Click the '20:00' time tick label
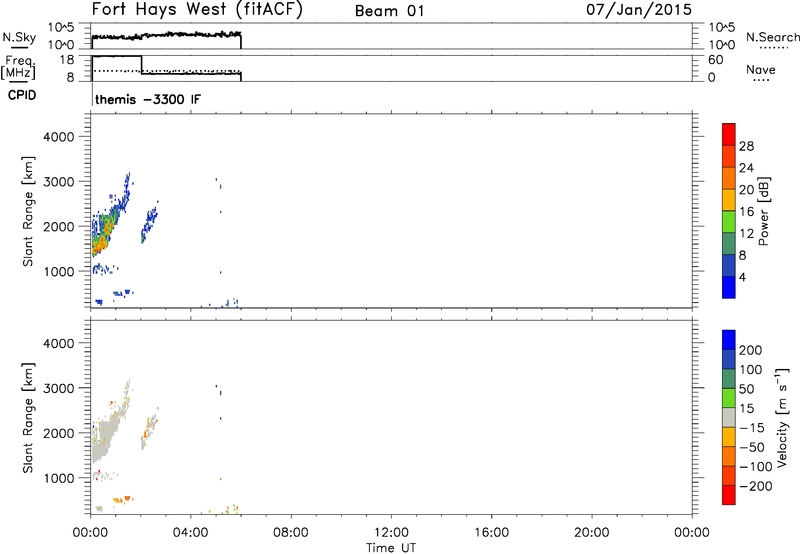 click(x=592, y=533)
